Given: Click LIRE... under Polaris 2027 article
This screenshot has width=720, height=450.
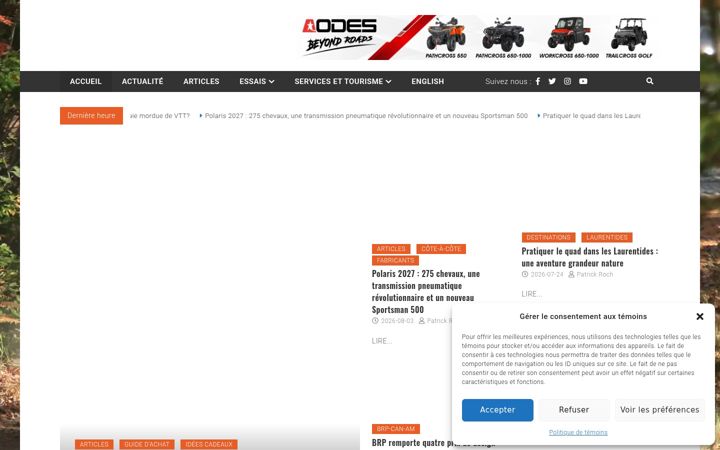Looking at the screenshot, I should (382, 341).
